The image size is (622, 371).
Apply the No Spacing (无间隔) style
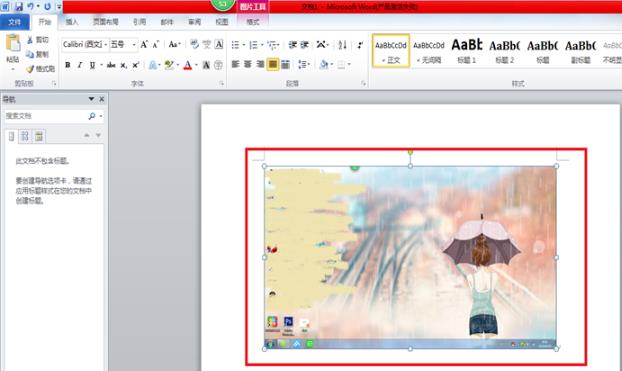pos(429,51)
